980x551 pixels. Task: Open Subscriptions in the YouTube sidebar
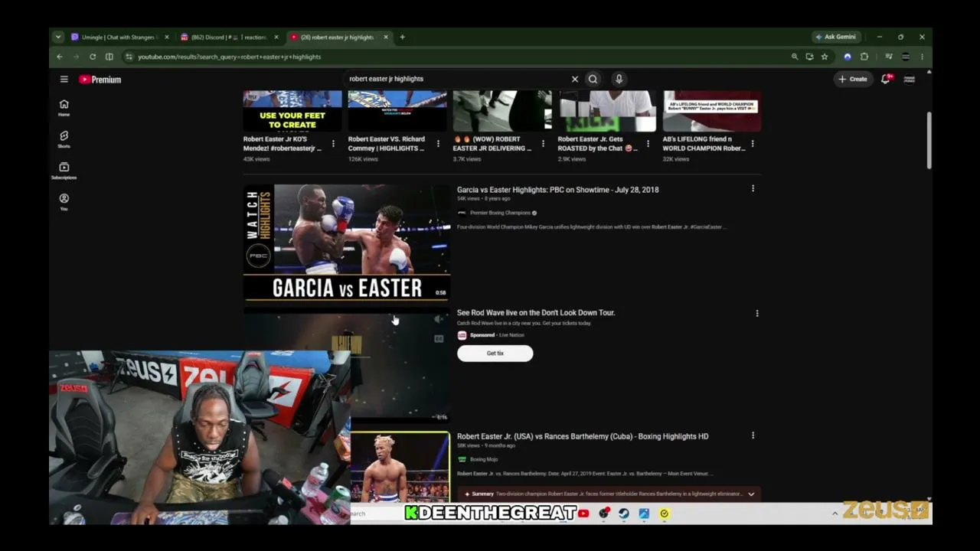(64, 171)
